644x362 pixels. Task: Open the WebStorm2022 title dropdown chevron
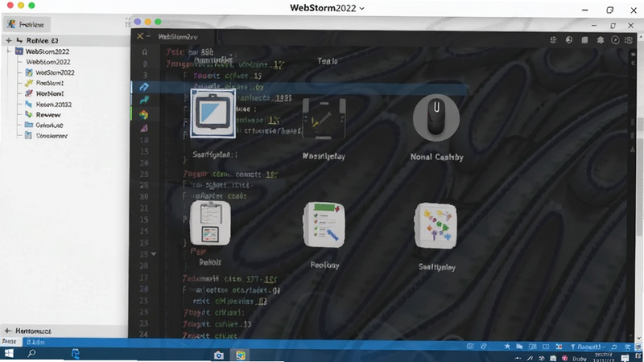(361, 8)
